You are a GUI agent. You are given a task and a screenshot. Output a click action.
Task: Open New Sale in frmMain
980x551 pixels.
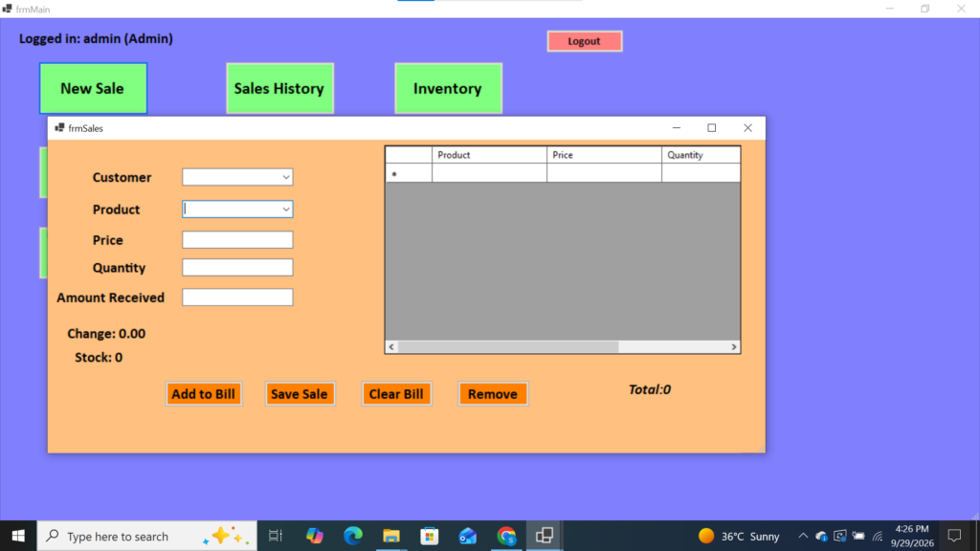click(93, 89)
